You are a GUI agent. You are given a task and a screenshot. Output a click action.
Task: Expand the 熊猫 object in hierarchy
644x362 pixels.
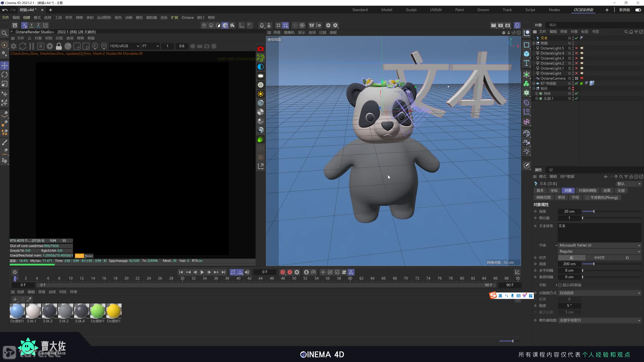tap(534, 43)
